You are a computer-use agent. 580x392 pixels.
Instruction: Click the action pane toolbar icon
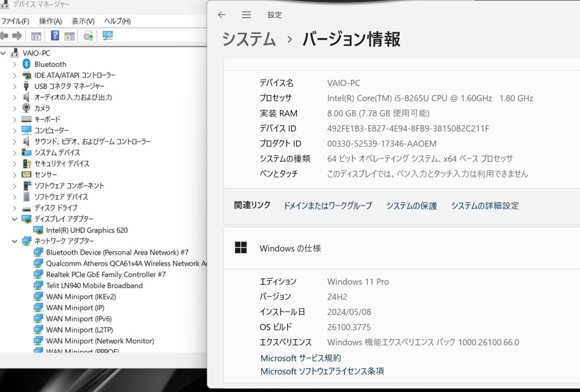(69, 36)
